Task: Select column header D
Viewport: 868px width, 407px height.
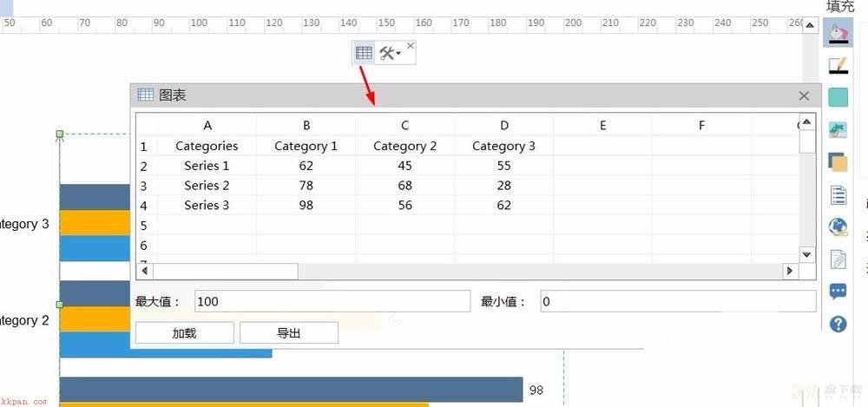Action: [x=503, y=126]
